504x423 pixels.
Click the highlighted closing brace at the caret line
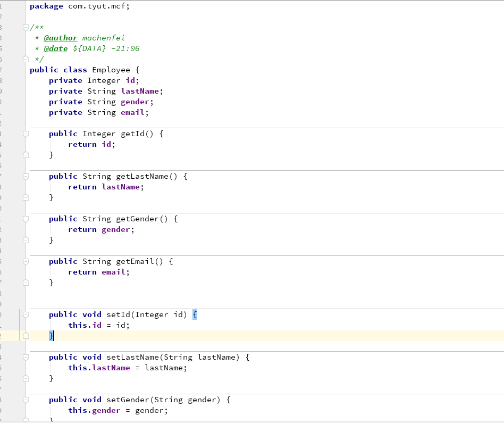coord(51,336)
